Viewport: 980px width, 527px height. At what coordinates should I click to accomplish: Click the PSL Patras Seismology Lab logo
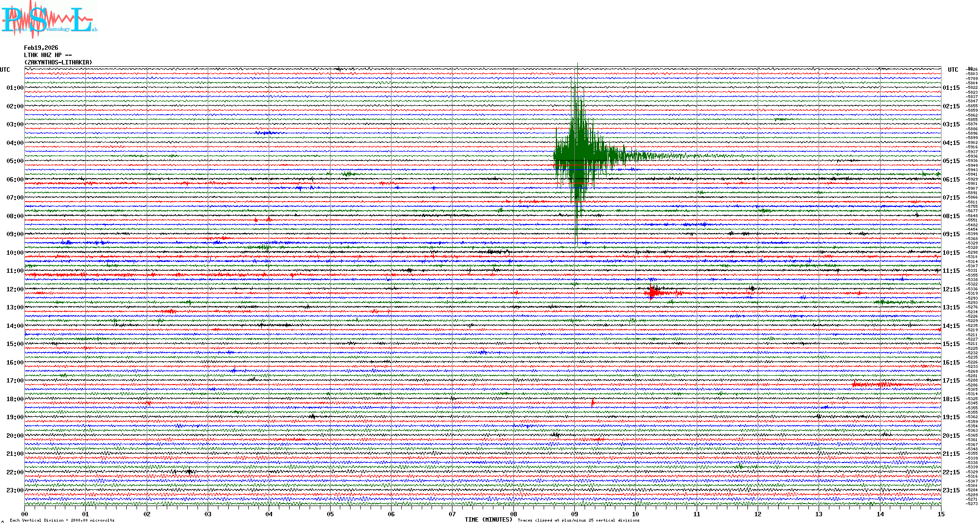point(49,20)
